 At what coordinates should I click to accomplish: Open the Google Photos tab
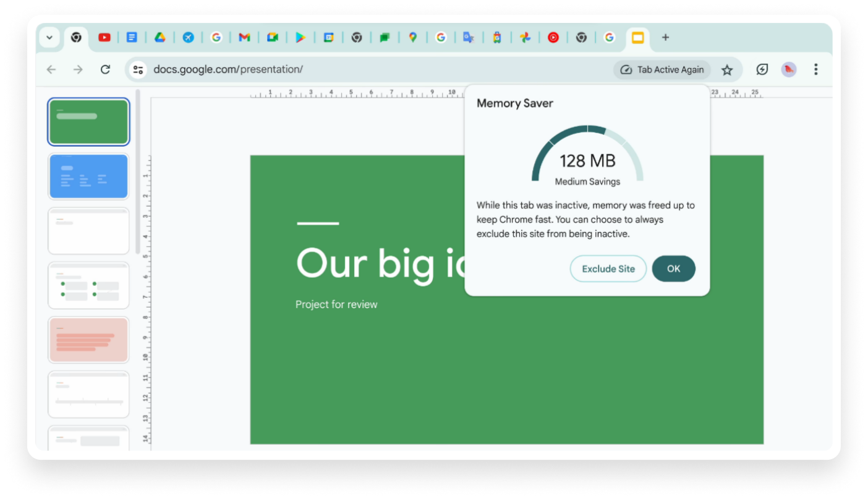[525, 38]
